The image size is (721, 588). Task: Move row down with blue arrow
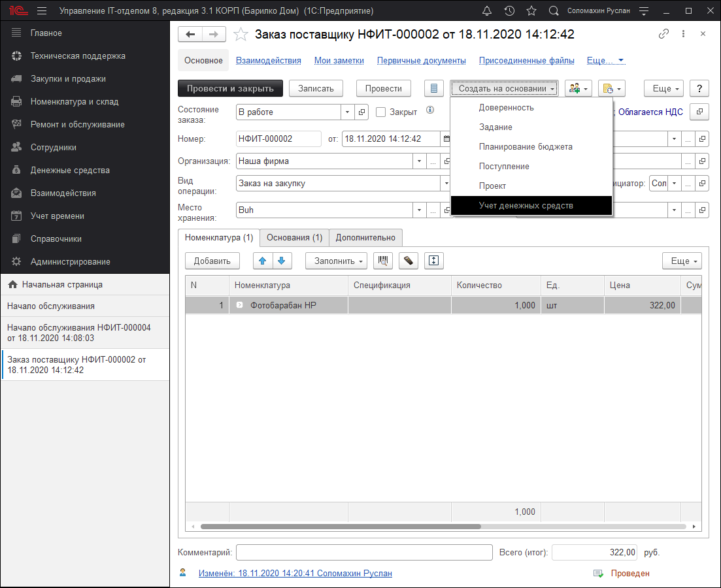click(x=281, y=261)
